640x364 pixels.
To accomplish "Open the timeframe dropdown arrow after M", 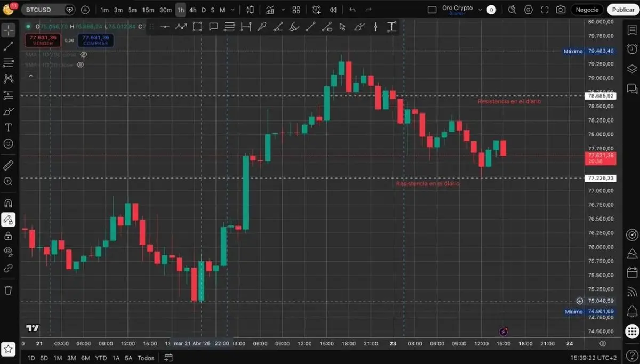I will tap(231, 10).
